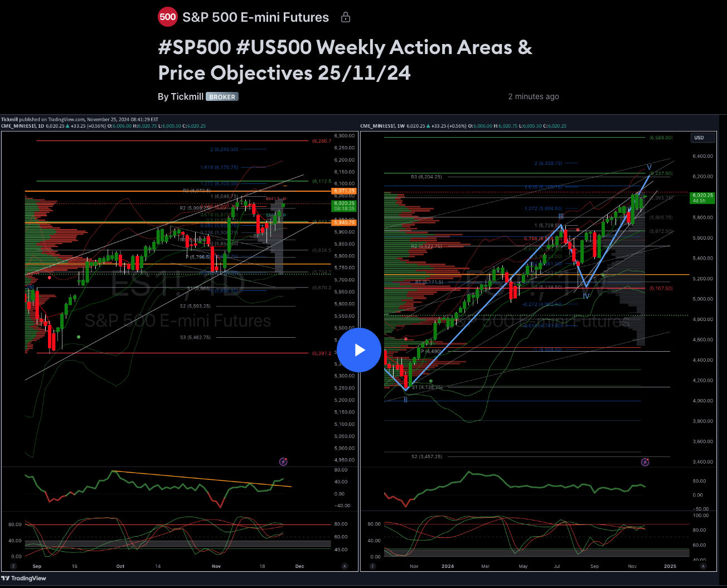Click the green 6,020.25 price tag on the daily chart

coord(344,206)
